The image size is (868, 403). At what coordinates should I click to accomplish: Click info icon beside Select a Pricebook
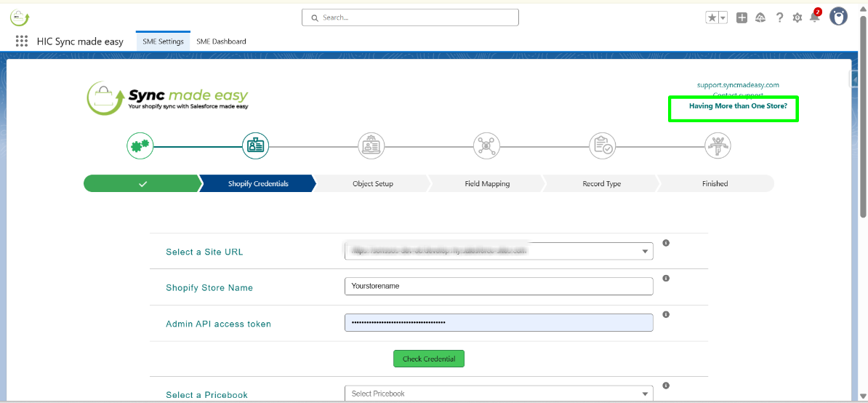pyautogui.click(x=666, y=386)
